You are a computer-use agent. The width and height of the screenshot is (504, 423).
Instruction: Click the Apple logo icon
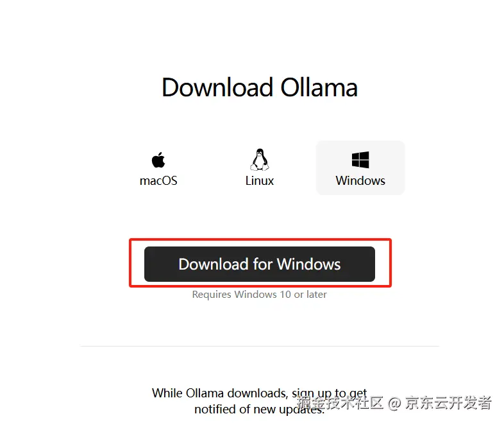click(158, 160)
